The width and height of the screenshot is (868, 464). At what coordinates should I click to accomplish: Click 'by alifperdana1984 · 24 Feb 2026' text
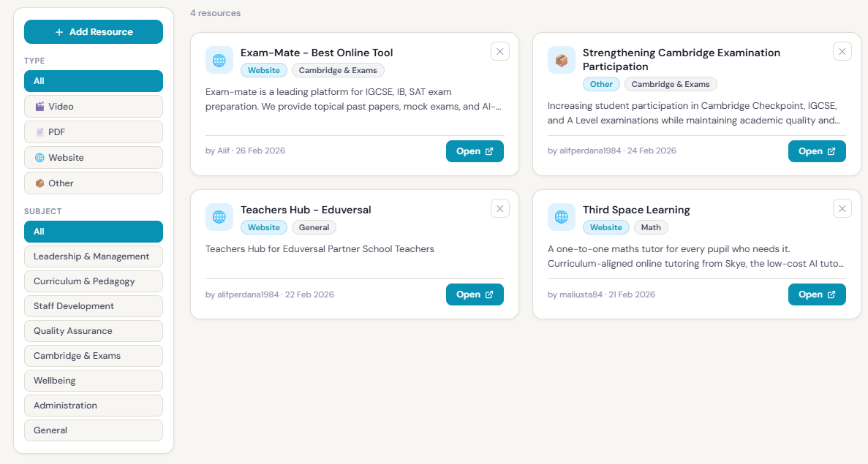pyautogui.click(x=612, y=151)
